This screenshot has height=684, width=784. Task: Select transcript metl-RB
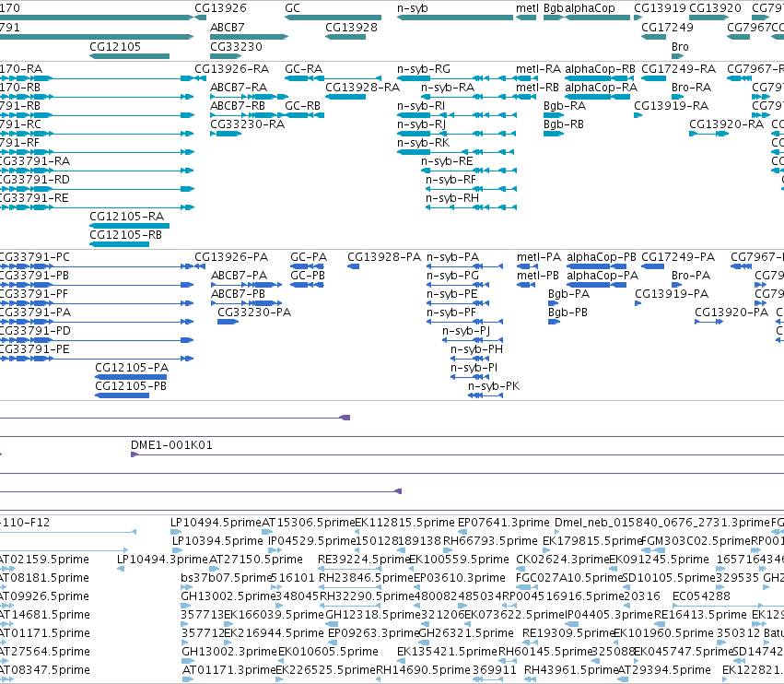point(537,88)
